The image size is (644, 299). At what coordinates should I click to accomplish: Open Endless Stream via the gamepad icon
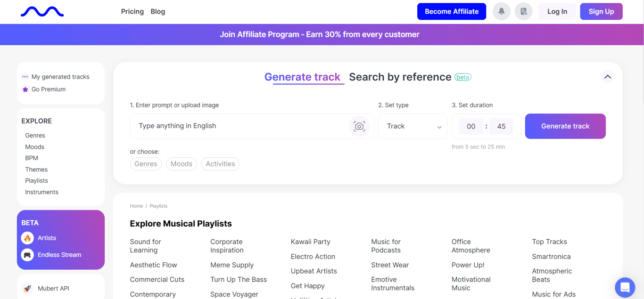pos(27,255)
